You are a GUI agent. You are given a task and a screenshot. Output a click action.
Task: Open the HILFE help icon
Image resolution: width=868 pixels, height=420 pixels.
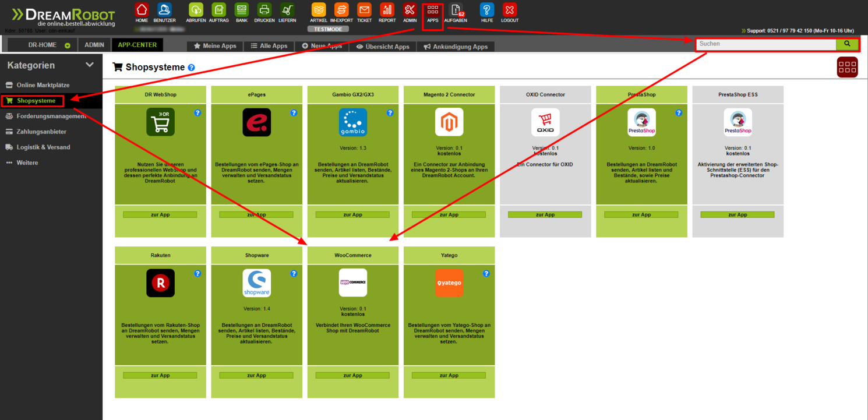[487, 10]
